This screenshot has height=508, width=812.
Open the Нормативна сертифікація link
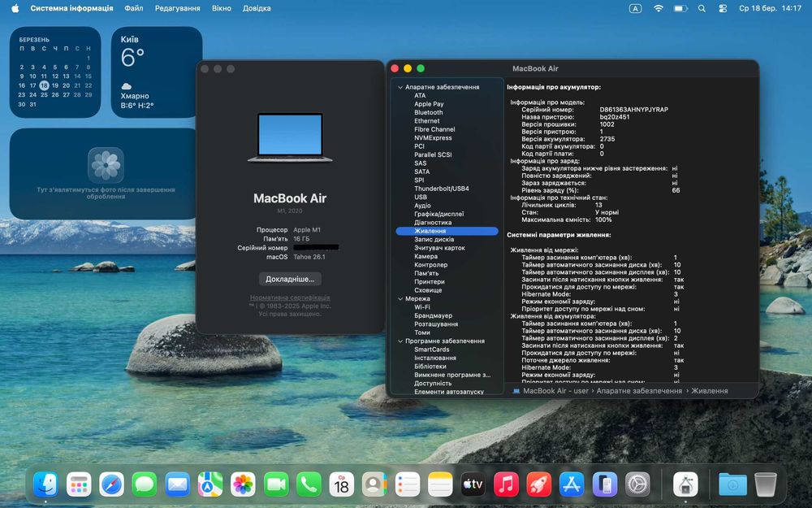click(290, 297)
